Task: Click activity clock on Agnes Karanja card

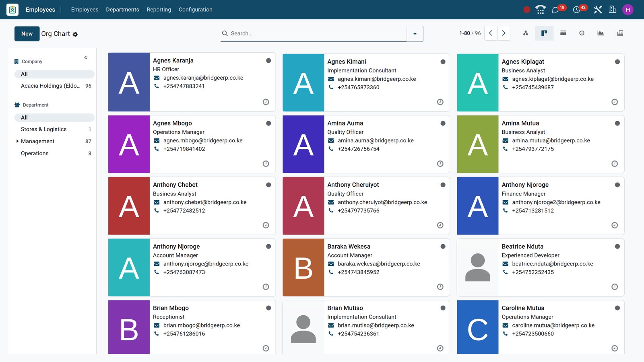Action: point(266,102)
